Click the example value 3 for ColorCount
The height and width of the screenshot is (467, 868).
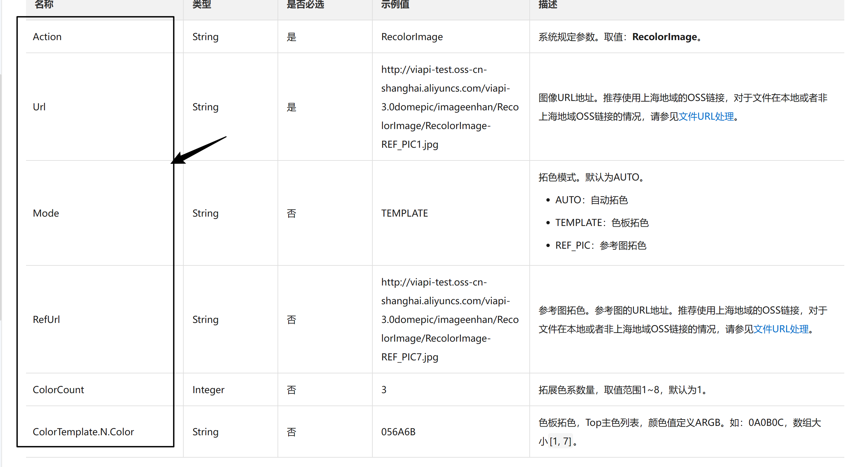pyautogui.click(x=384, y=390)
